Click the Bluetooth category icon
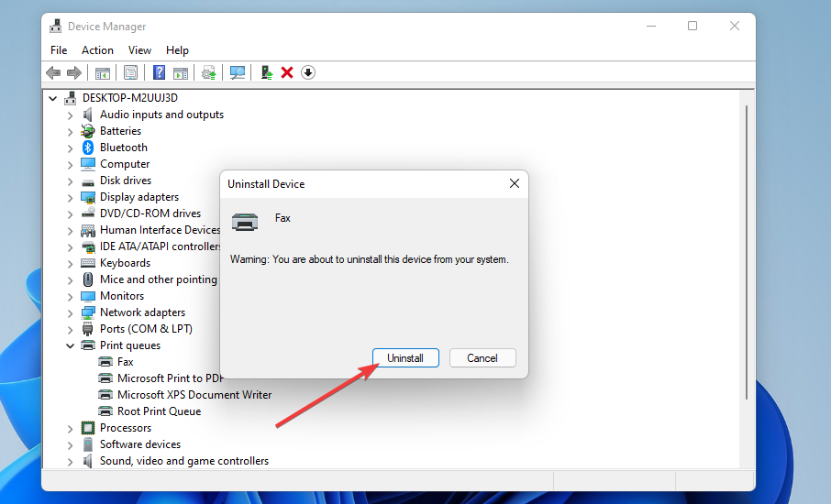 point(88,148)
